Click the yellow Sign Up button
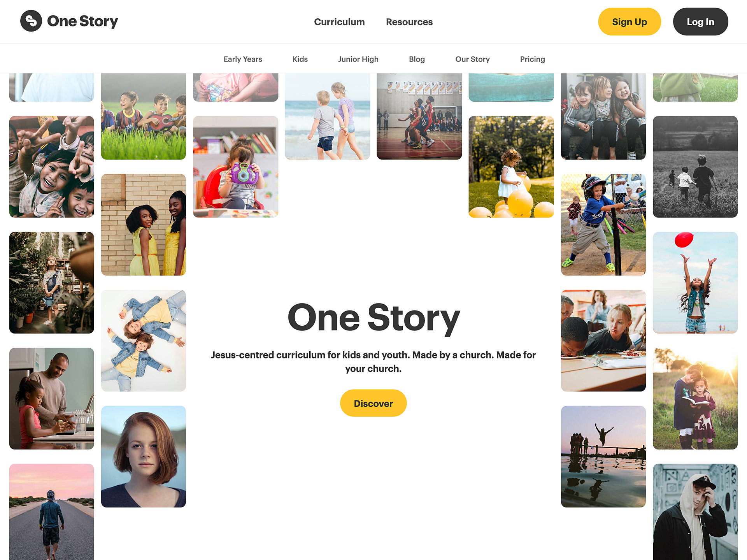Viewport: 747px width, 560px height. [x=630, y=22]
